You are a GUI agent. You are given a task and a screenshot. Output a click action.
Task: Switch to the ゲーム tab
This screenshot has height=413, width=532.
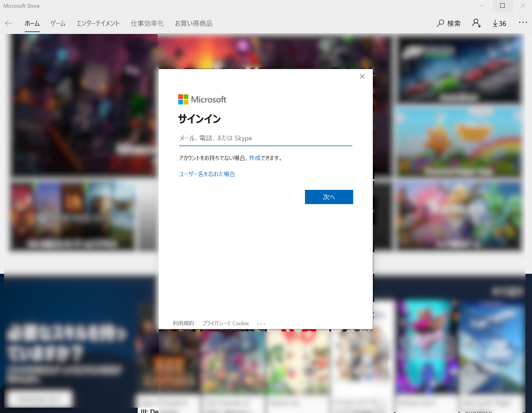point(58,24)
